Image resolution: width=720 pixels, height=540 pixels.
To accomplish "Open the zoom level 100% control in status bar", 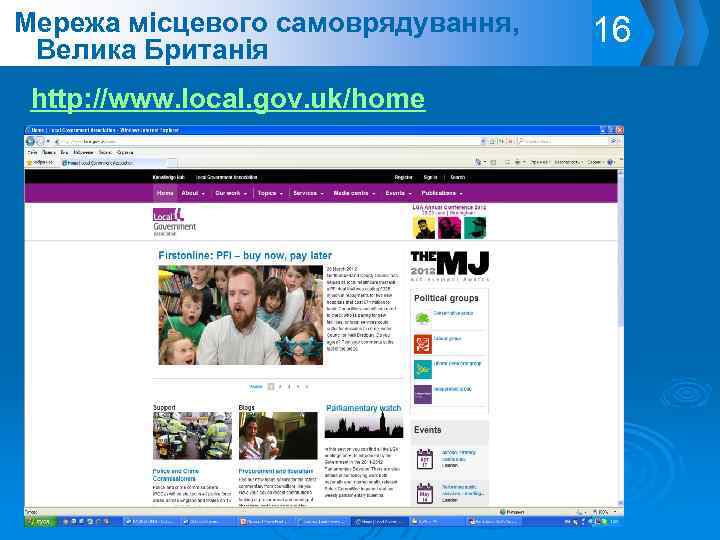I will 604,512.
